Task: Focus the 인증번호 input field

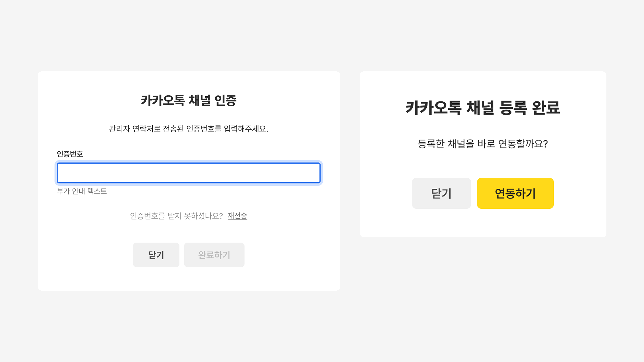Action: pos(189,173)
